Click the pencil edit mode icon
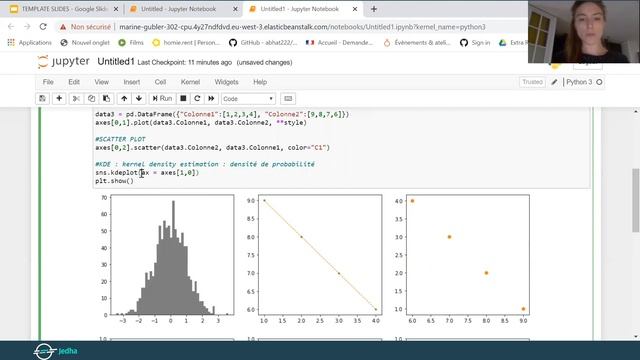The width and height of the screenshot is (640, 360). pyautogui.click(x=554, y=82)
